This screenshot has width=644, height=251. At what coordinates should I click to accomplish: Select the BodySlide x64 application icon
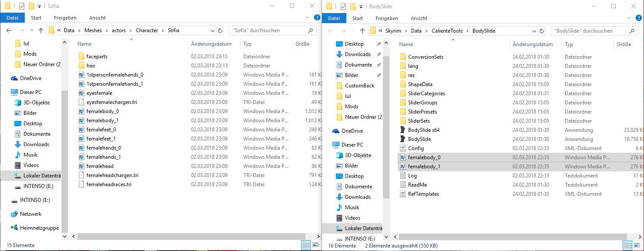(403, 130)
